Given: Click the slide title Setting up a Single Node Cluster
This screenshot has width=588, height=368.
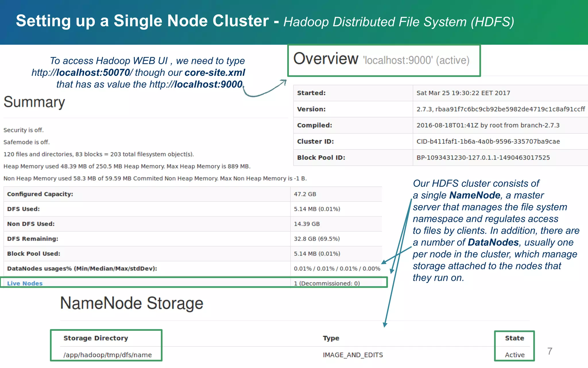Looking at the screenshot, I should (x=142, y=21).
